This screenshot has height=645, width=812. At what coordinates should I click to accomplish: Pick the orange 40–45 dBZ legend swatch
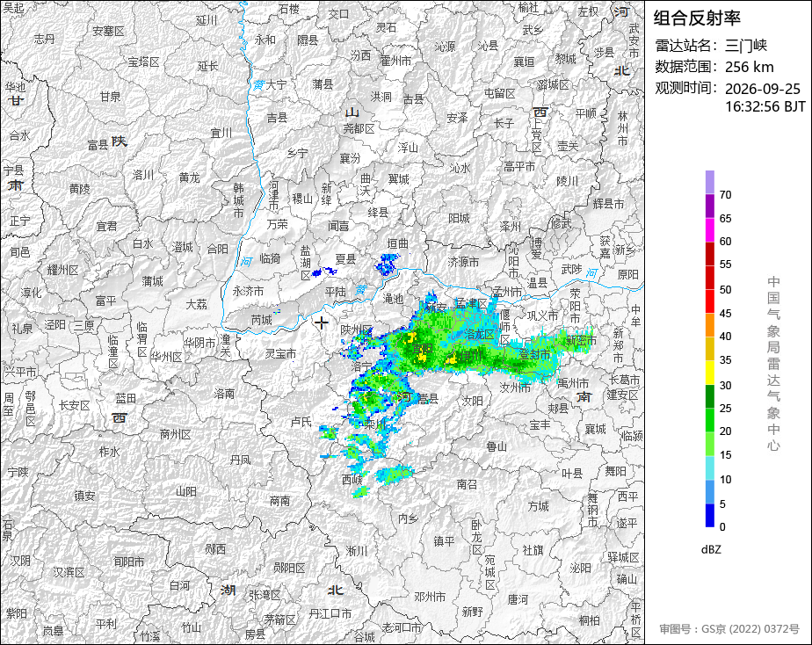709,325
